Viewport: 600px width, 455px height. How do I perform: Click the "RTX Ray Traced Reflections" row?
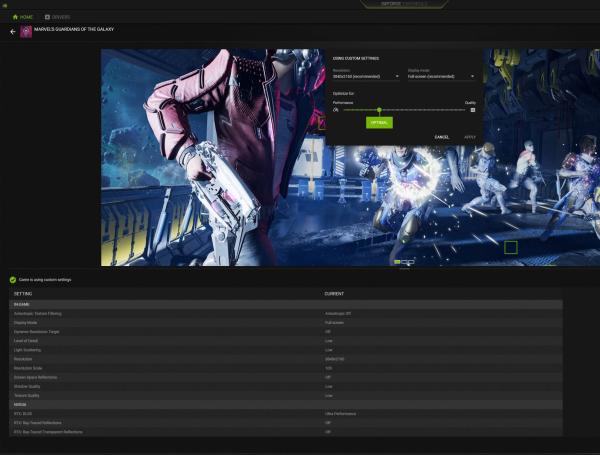click(x=286, y=423)
